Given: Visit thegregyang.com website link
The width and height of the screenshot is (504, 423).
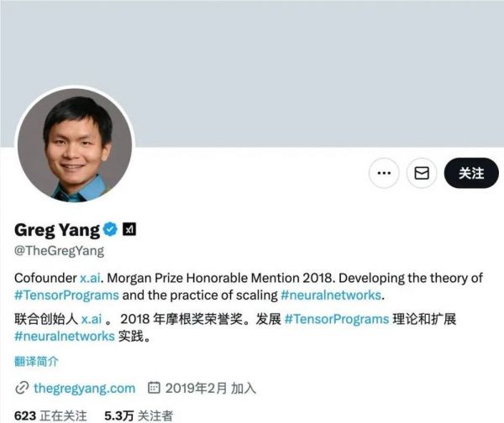Looking at the screenshot, I should point(84,388).
